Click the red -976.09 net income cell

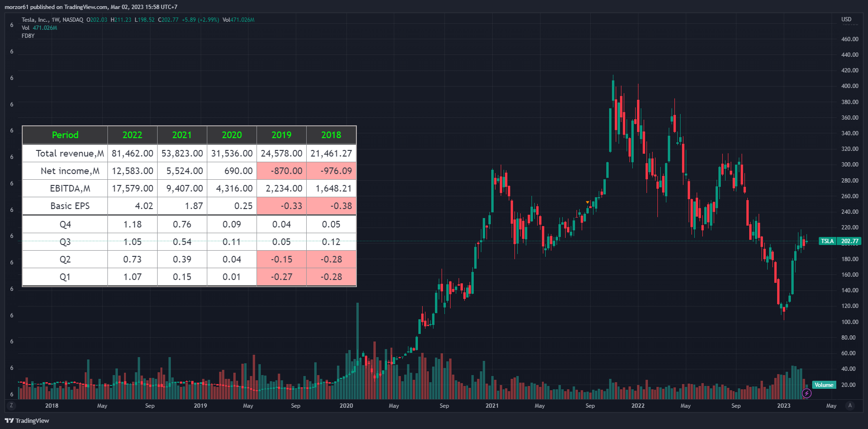(x=331, y=171)
